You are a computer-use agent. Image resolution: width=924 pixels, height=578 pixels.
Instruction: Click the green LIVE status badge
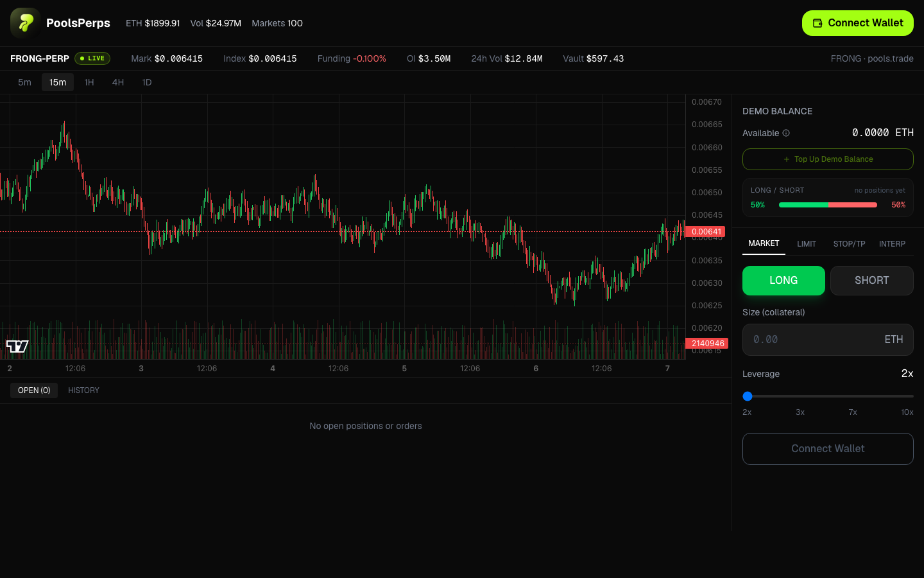pyautogui.click(x=92, y=58)
